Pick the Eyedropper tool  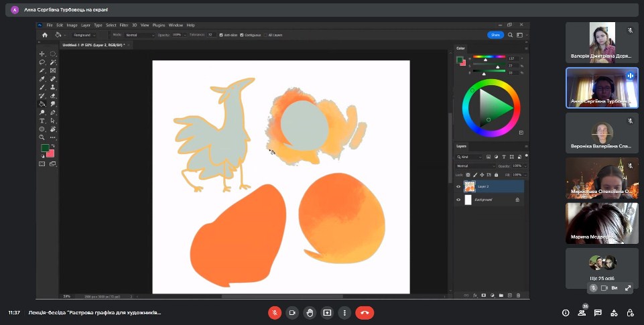click(x=42, y=79)
